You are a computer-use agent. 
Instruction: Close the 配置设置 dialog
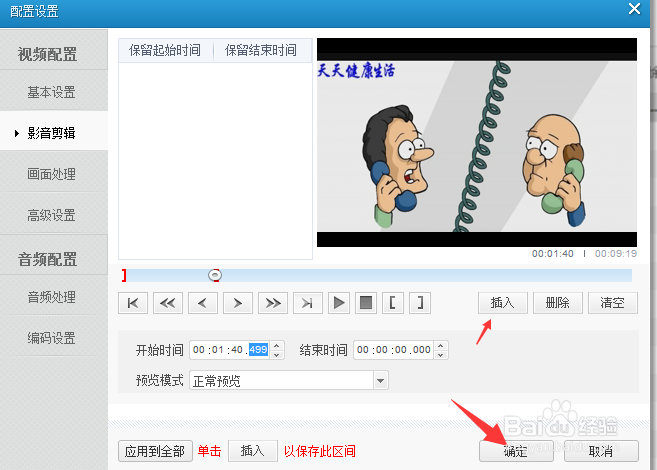coord(634,9)
